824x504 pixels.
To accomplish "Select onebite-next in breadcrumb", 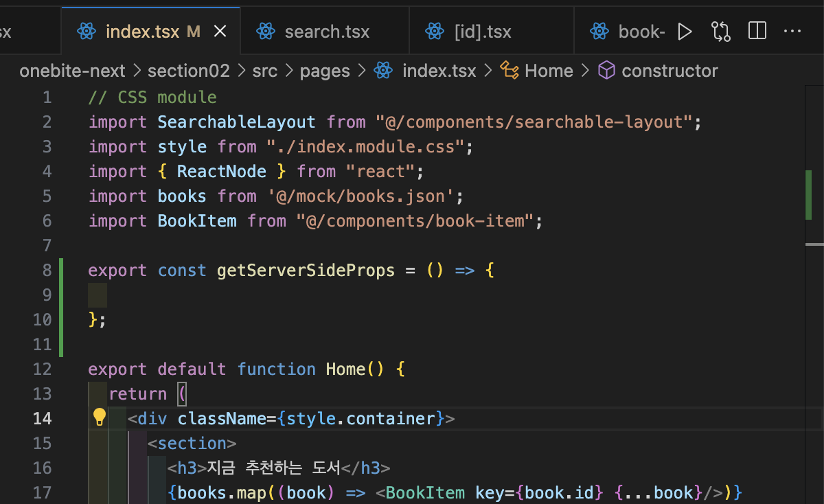I will [x=72, y=71].
